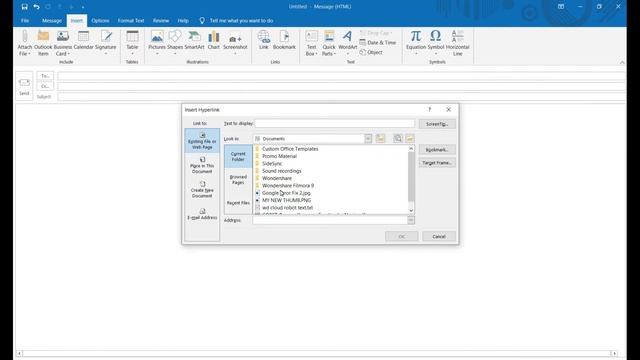
Task: Expand the Address dropdown arrow
Action: click(411, 220)
